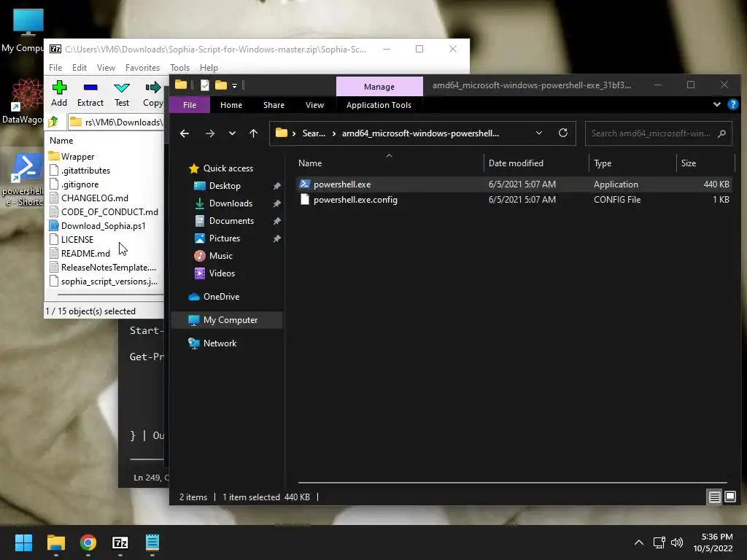Select the .gitignore file in 7-Zip
The width and height of the screenshot is (747, 560).
pos(74,184)
